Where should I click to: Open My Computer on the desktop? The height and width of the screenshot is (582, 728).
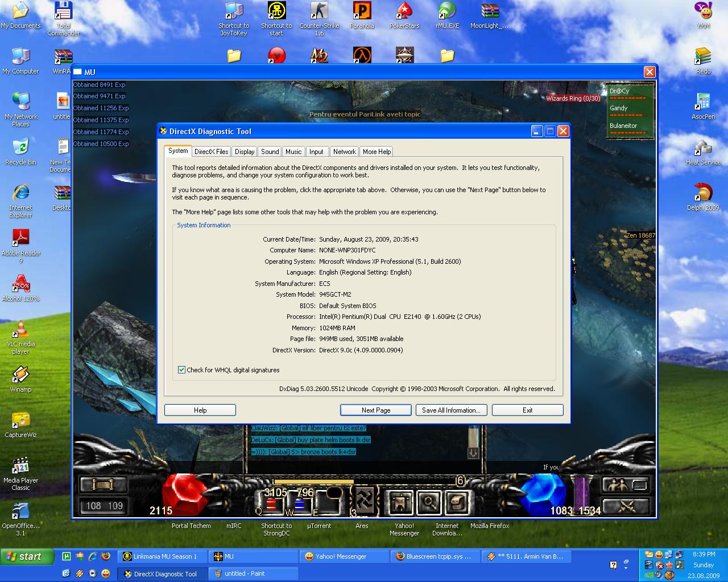[20, 61]
